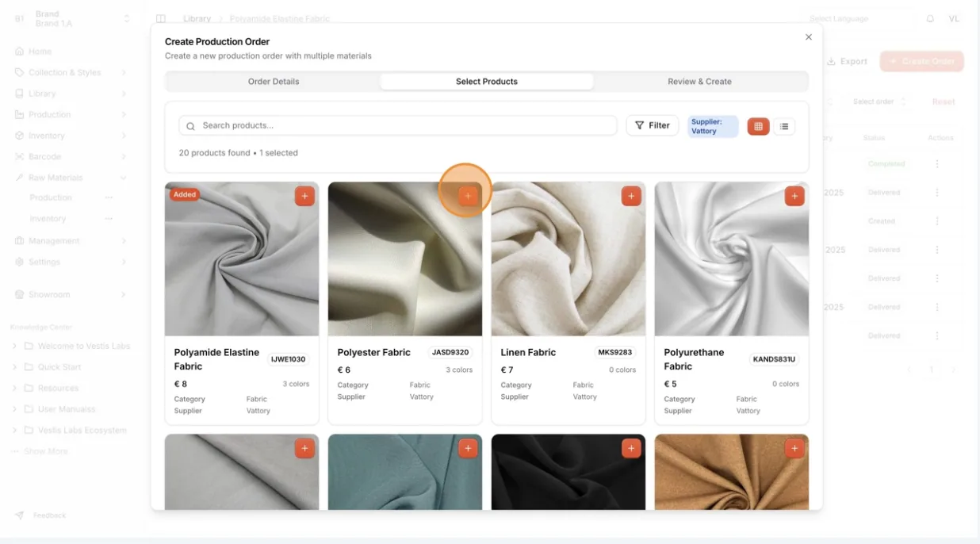Add the black fabric with its plus button
980x544 pixels.
631,448
